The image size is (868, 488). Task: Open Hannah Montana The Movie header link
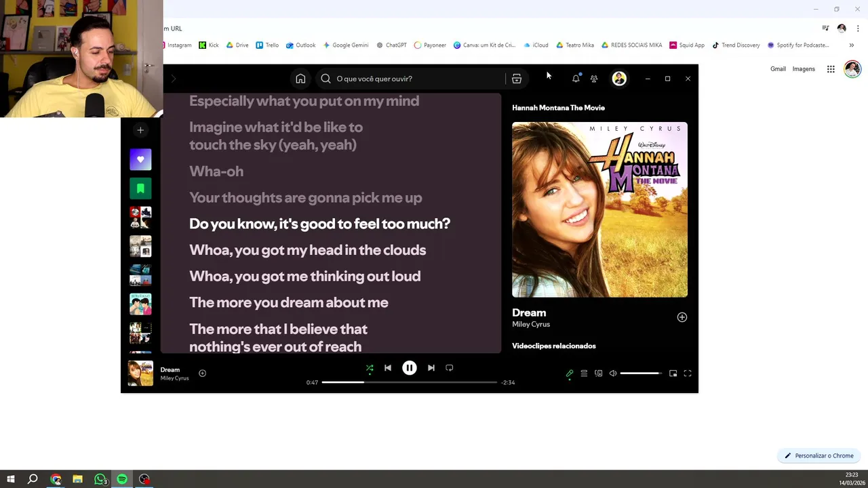click(558, 108)
